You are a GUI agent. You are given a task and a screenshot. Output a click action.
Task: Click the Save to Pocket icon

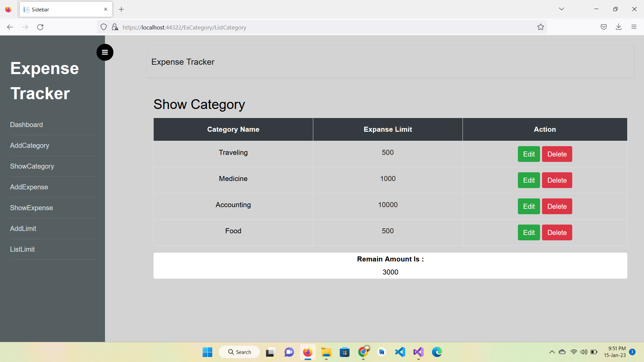click(603, 27)
